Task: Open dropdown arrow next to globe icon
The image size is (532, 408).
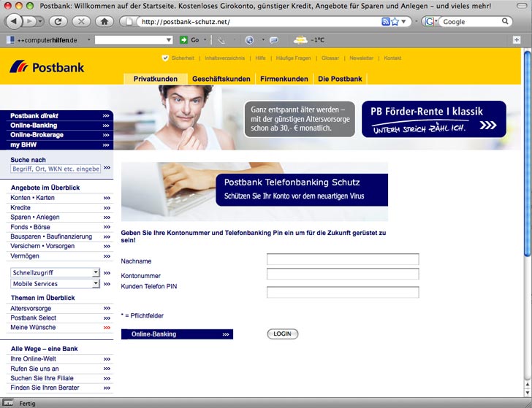Action: click(263, 39)
